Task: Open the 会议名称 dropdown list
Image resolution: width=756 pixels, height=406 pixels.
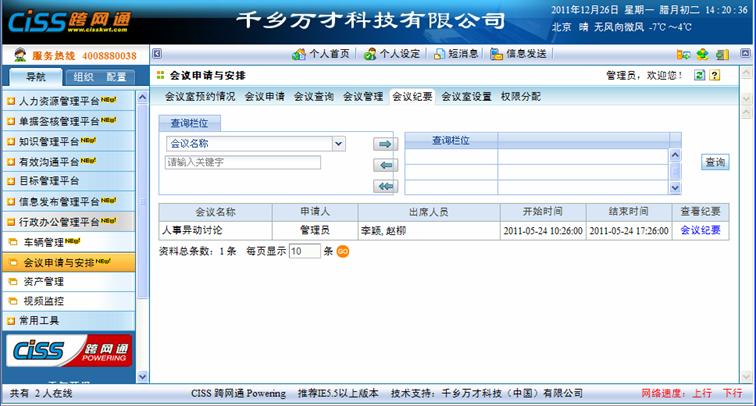Action: 338,144
